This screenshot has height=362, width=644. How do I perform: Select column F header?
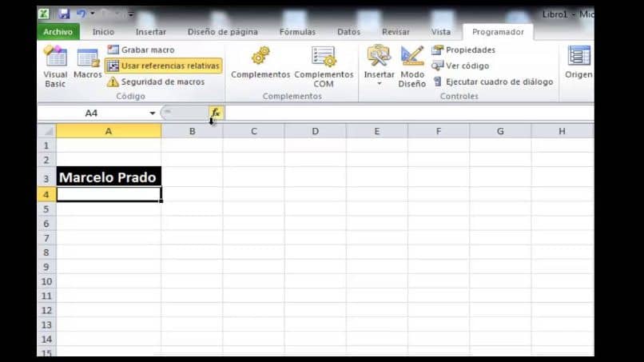[x=438, y=131]
